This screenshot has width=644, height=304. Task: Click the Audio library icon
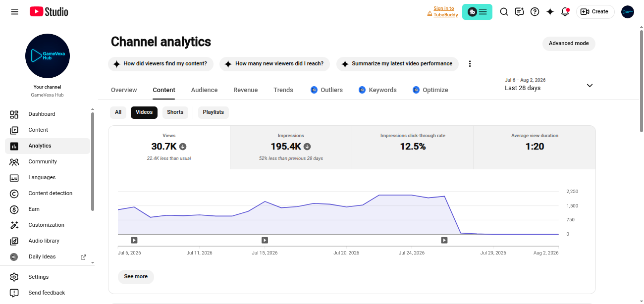(x=14, y=241)
